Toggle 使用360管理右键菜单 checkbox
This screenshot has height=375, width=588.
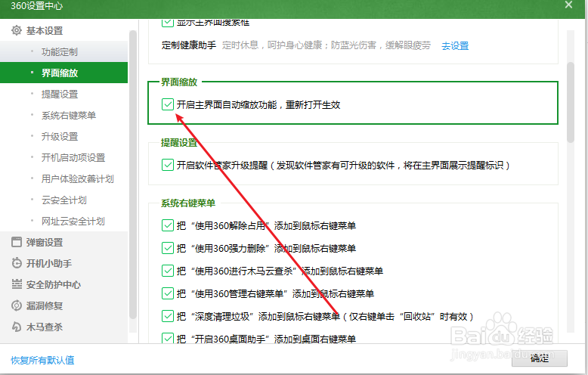(x=168, y=293)
